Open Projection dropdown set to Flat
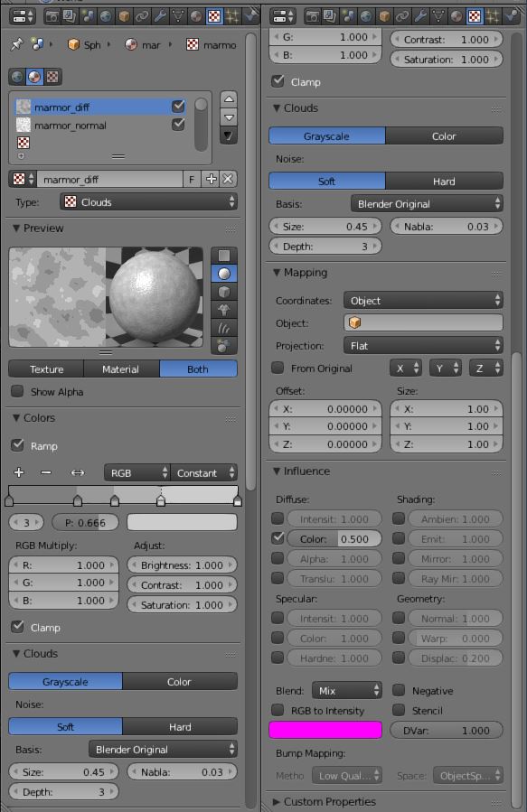The height and width of the screenshot is (812, 527). [x=423, y=345]
